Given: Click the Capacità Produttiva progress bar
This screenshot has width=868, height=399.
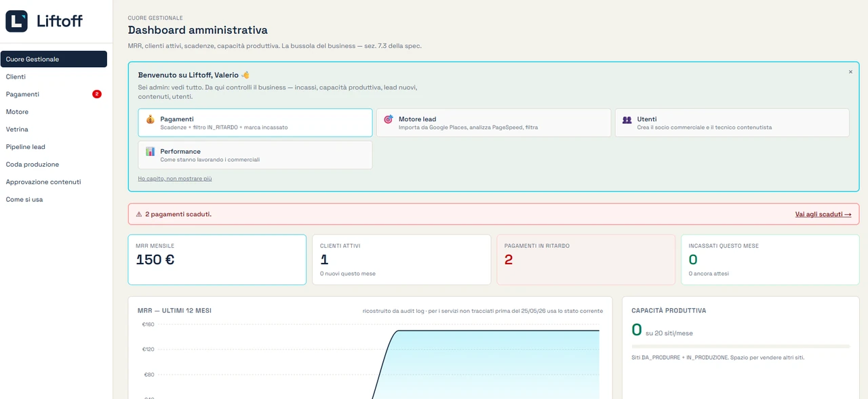Looking at the screenshot, I should (741, 346).
